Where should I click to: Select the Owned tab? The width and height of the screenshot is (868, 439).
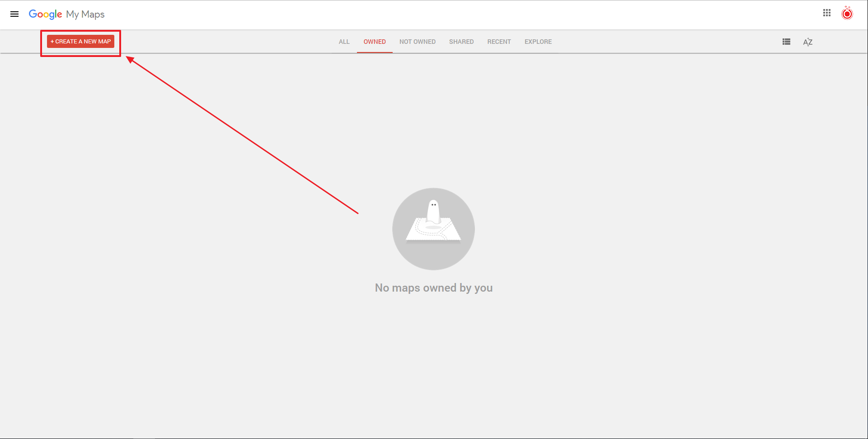375,42
